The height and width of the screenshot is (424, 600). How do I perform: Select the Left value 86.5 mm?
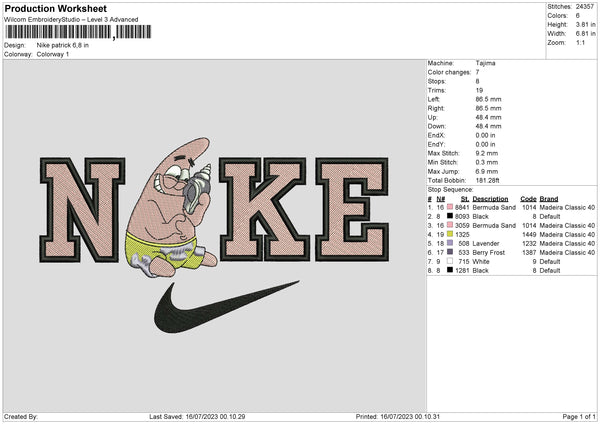pyautogui.click(x=488, y=99)
